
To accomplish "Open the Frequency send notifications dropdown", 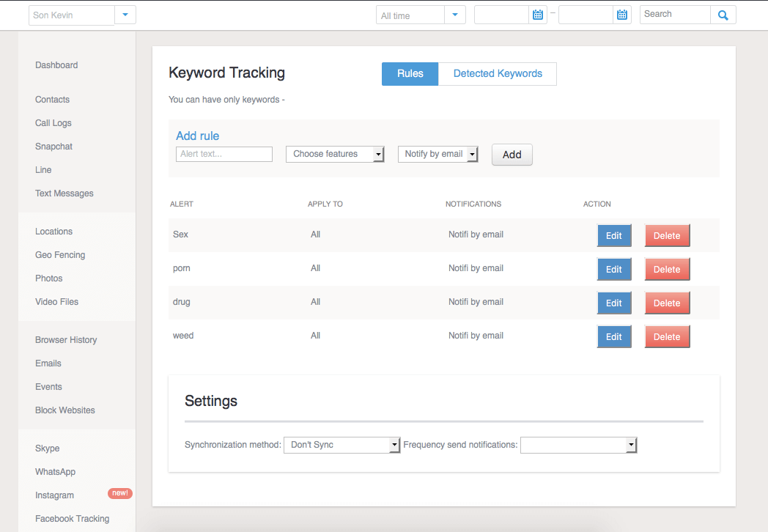I will coord(631,445).
